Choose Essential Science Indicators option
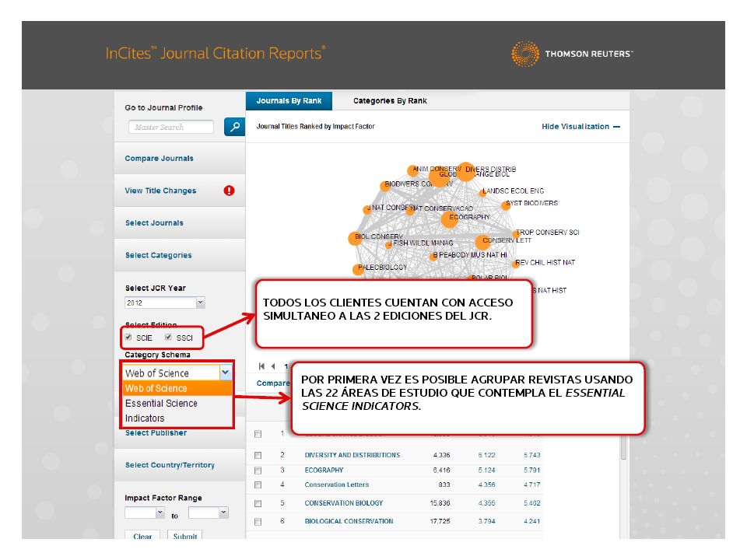The height and width of the screenshot is (560, 747). pyautogui.click(x=177, y=411)
